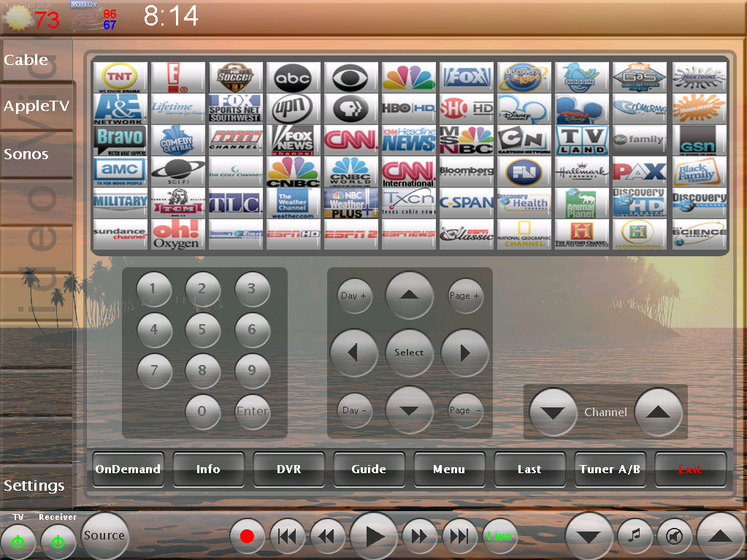Tune to the ABC channel icon
This screenshot has height=560, width=747.
(x=293, y=77)
